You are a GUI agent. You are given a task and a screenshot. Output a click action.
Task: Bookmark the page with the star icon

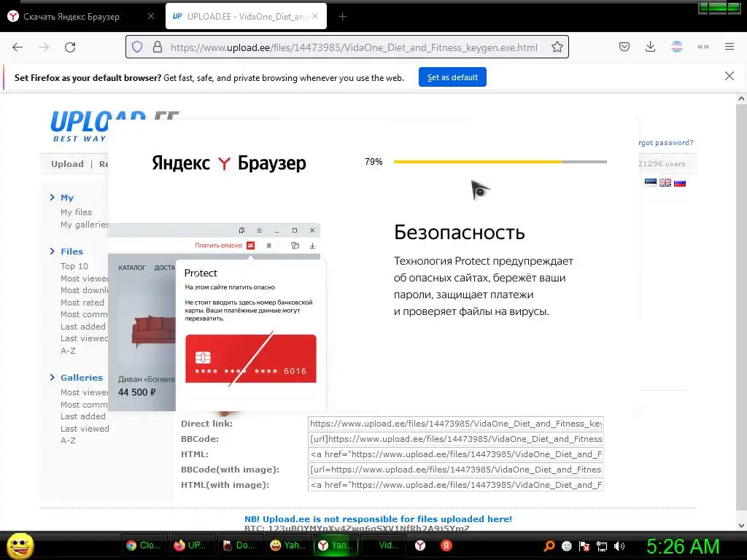[557, 47]
